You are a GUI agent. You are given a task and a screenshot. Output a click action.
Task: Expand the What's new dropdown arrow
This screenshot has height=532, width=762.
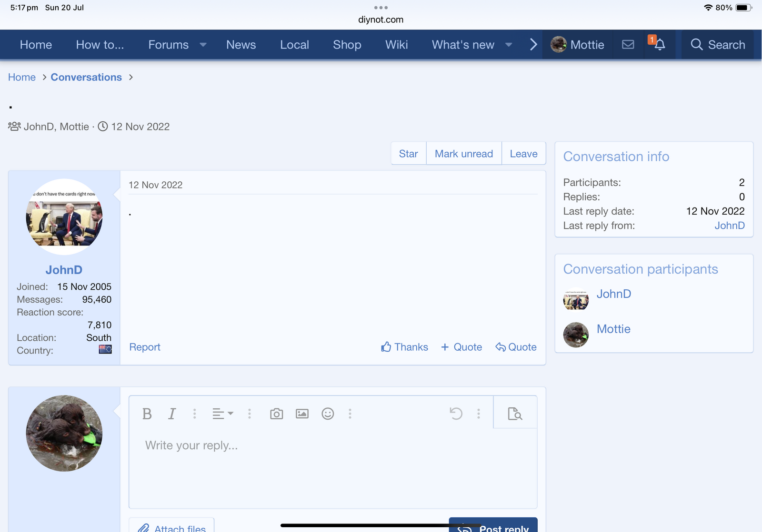pyautogui.click(x=509, y=45)
